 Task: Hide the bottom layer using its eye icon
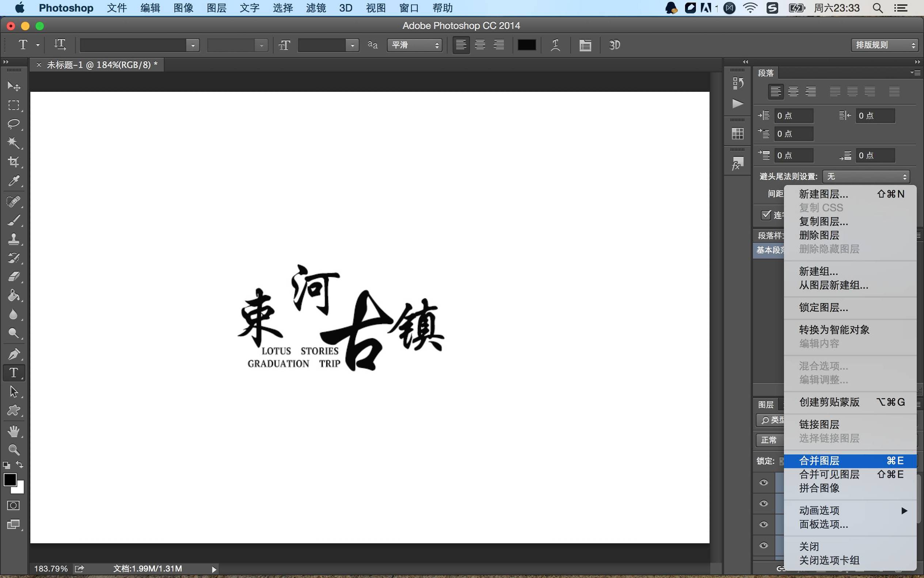point(763,546)
